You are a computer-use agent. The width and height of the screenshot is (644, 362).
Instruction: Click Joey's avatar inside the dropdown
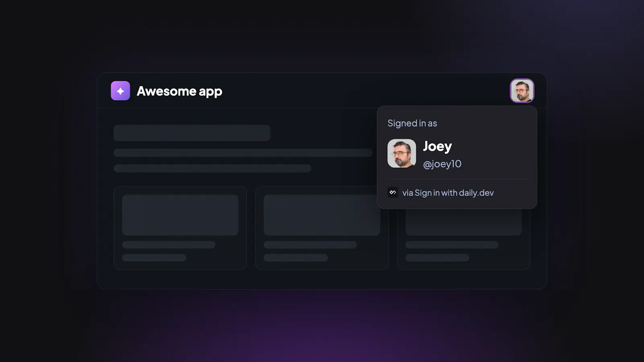point(402,153)
